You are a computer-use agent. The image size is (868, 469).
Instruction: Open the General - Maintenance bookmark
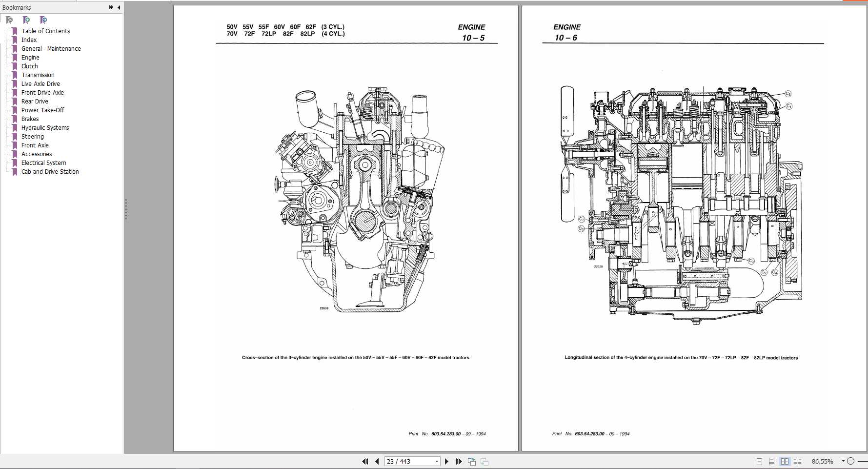[x=51, y=49]
